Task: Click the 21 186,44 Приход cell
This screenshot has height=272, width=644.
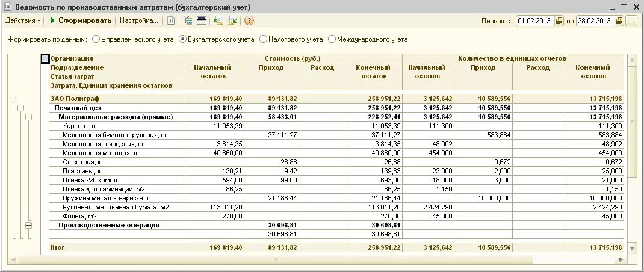Action: (x=271, y=198)
